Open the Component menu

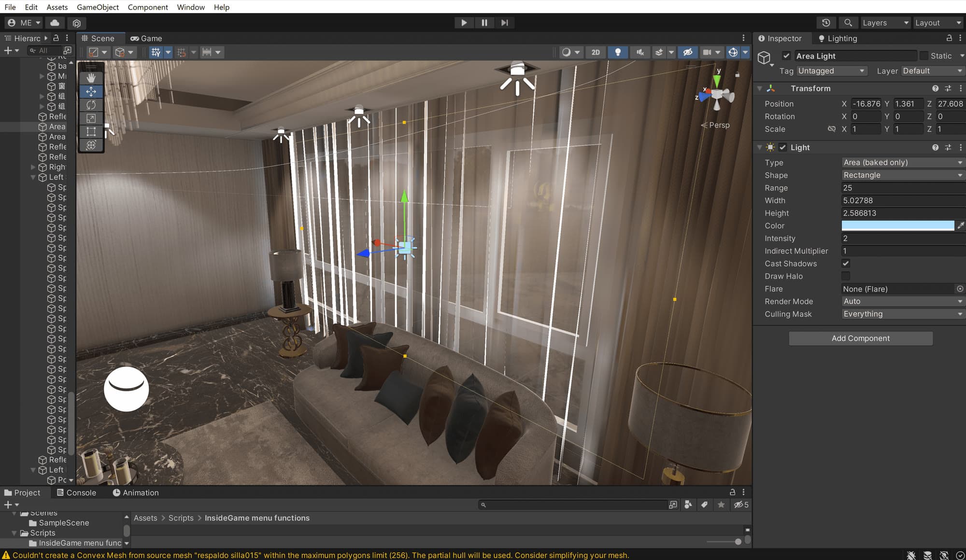tap(148, 7)
